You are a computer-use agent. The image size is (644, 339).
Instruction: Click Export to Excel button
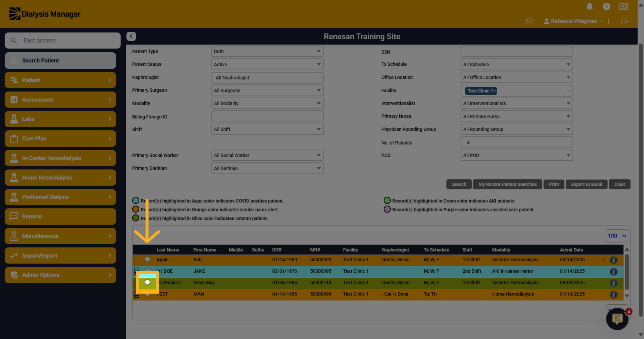586,184
